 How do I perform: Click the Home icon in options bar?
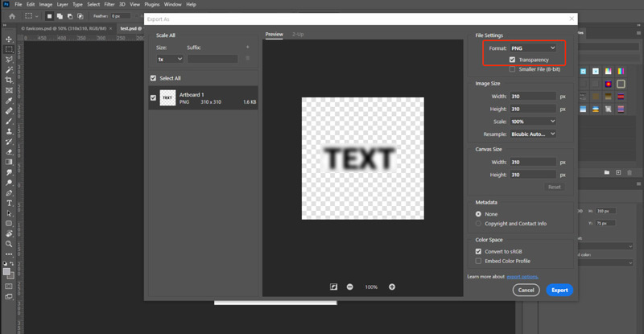tap(12, 16)
